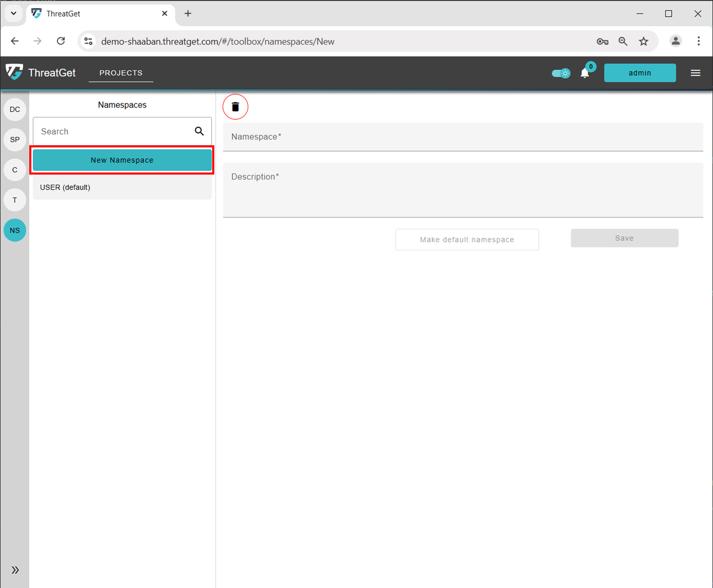Image resolution: width=713 pixels, height=588 pixels.
Task: Click the New Namespace button
Action: click(x=122, y=160)
